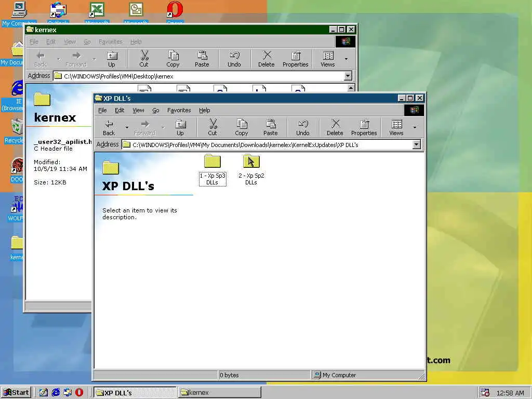Click the Start button

pyautogui.click(x=16, y=393)
